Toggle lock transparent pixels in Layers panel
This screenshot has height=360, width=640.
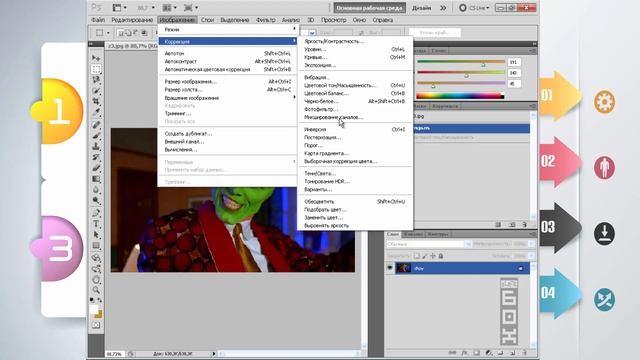[416, 256]
